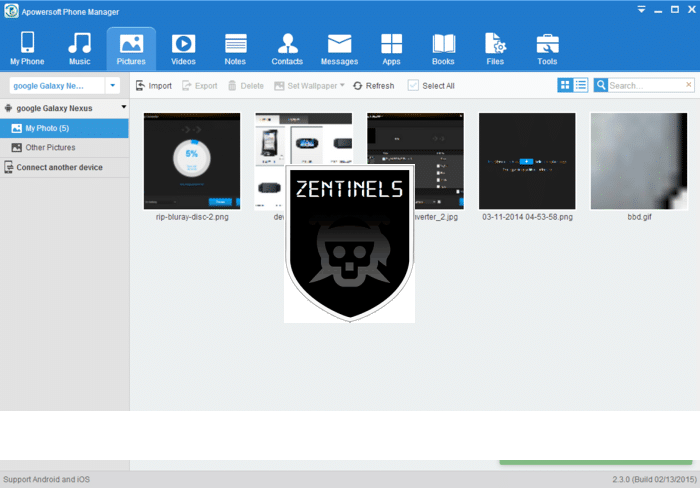Click the green progress bar at bottom
The width and height of the screenshot is (700, 488).
(x=596, y=463)
